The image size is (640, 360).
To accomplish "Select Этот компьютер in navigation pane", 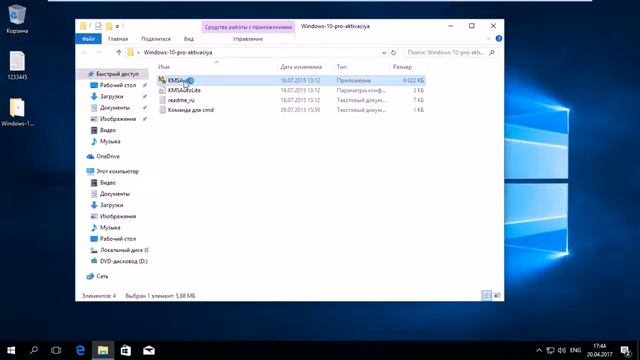I will 117,171.
